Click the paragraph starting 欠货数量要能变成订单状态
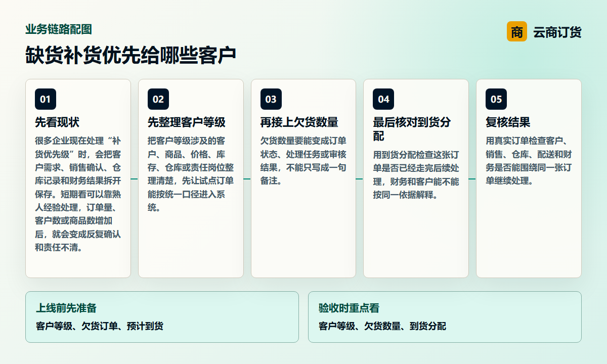The width and height of the screenshot is (607, 364). point(303,161)
